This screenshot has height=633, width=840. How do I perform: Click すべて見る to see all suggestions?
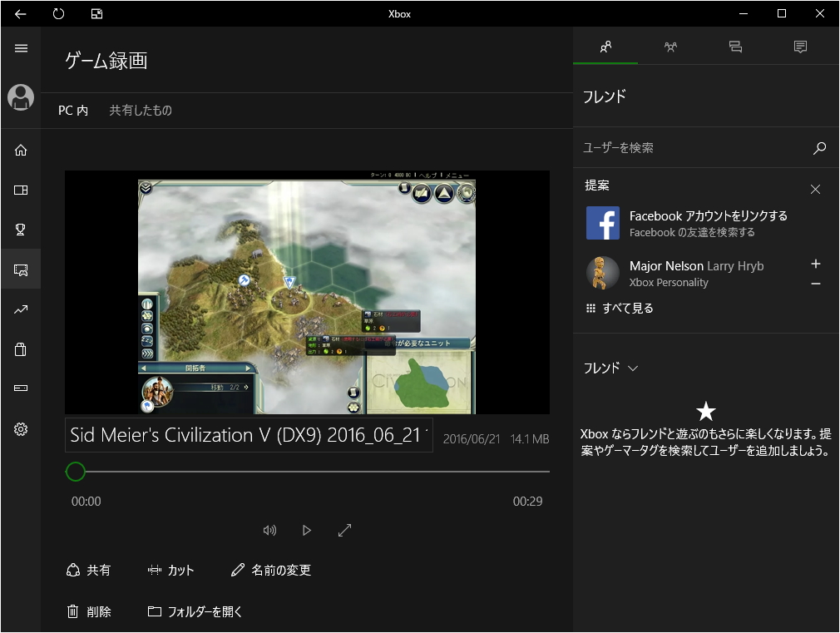click(x=620, y=309)
